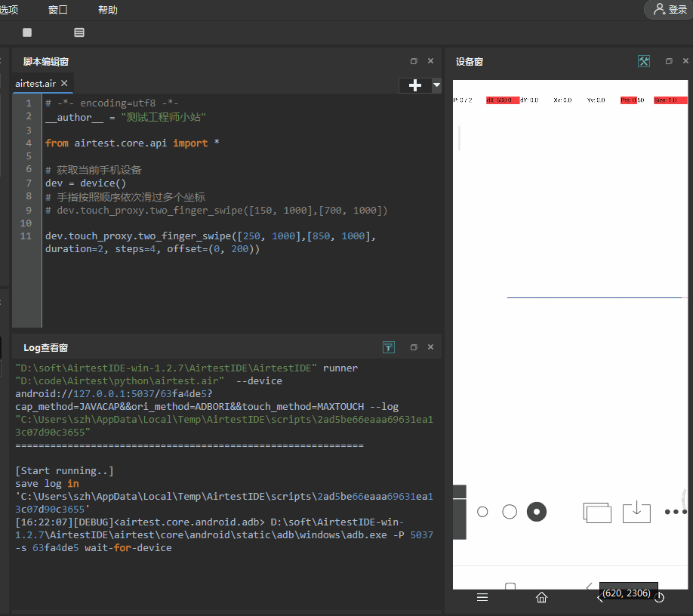Open the 帮助 menu
Image resolution: width=693 pixels, height=616 pixels.
click(x=107, y=10)
